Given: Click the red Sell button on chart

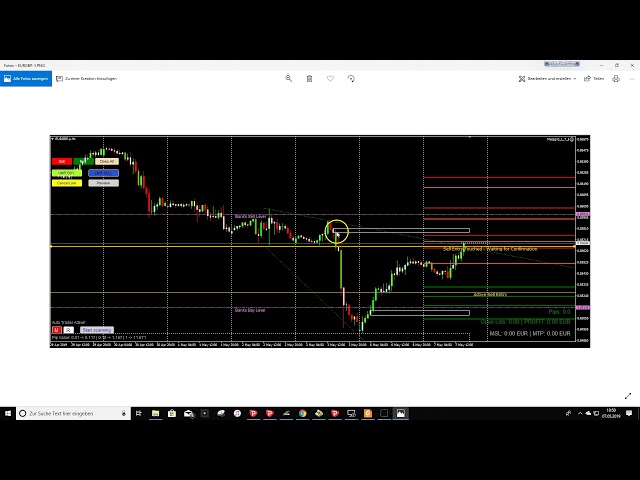Looking at the screenshot, I should 61,161.
